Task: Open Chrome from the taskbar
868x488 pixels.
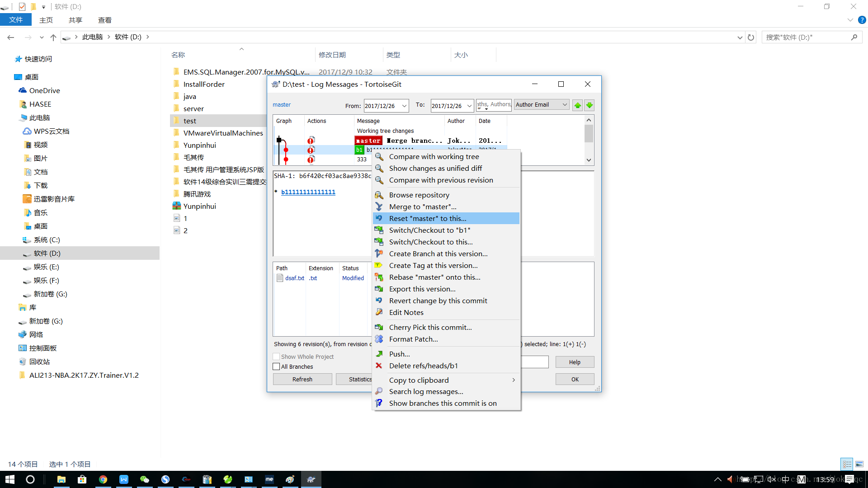Action: click(x=103, y=479)
